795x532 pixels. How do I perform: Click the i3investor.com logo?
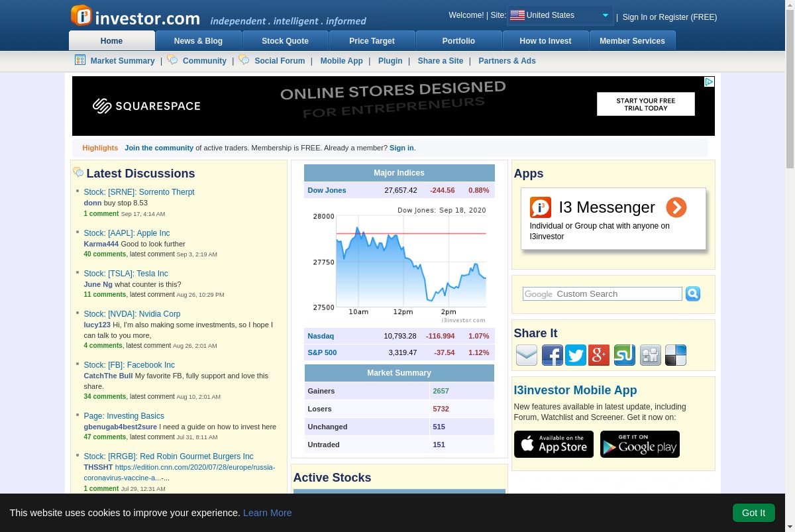point(135,16)
